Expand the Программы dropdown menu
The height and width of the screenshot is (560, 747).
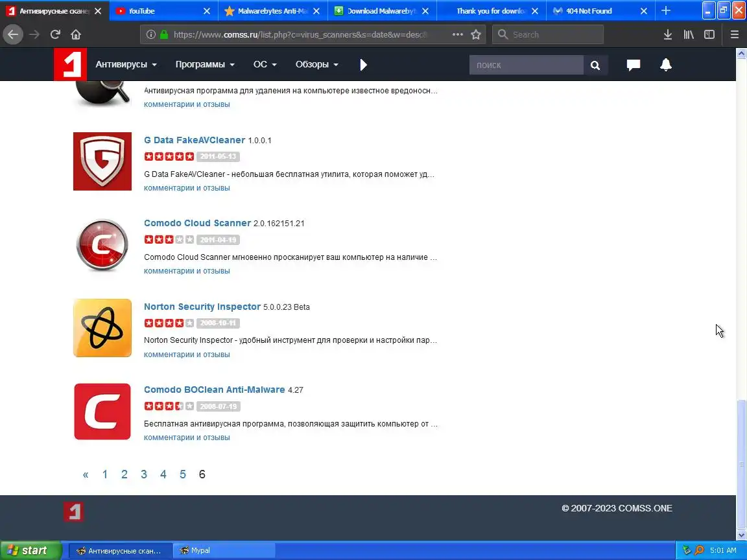(205, 64)
